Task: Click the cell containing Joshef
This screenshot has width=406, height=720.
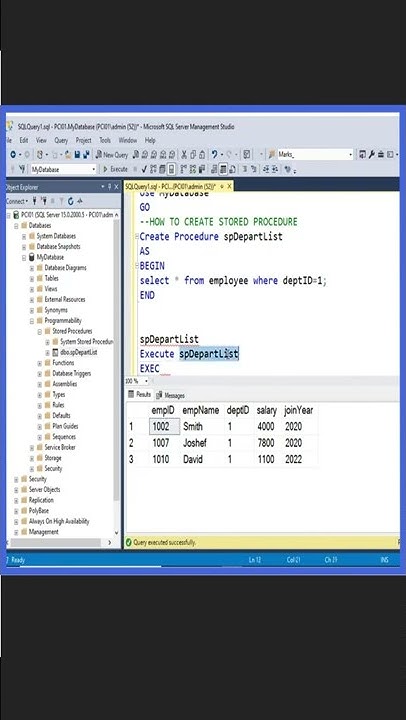Action: [201, 443]
